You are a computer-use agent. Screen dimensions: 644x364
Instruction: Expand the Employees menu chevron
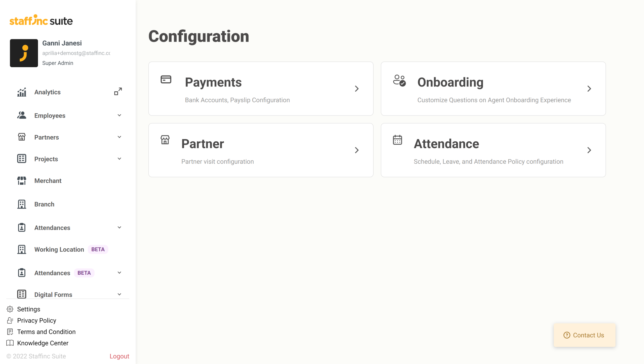[119, 115]
